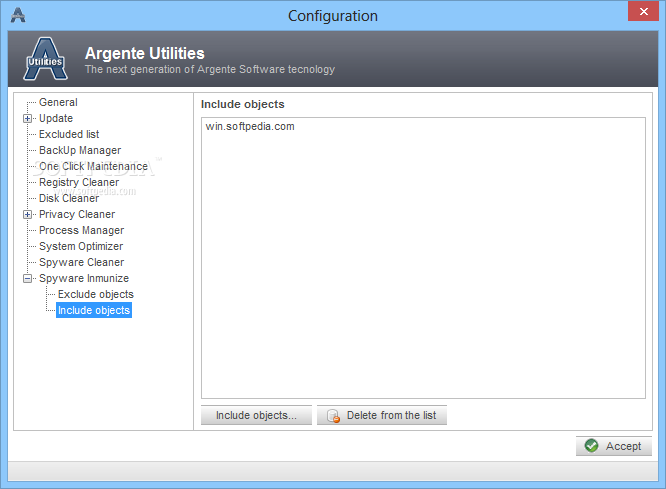Select Update in the settings tree
Image resolution: width=666 pixels, height=489 pixels.
coord(56,119)
